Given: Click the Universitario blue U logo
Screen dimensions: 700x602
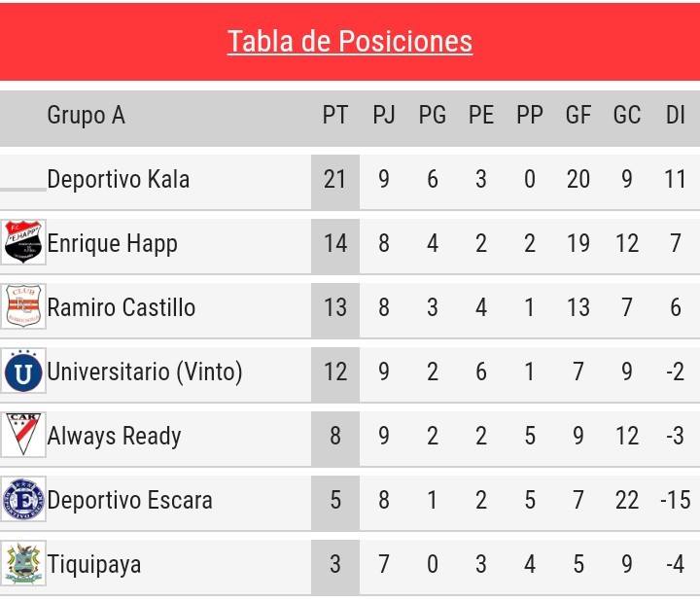Looking at the screenshot, I should point(23,371).
